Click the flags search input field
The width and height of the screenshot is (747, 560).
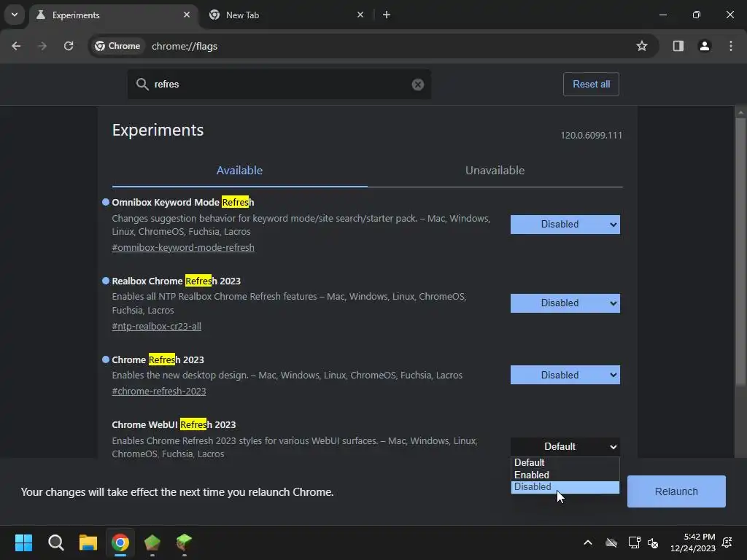tap(279, 85)
